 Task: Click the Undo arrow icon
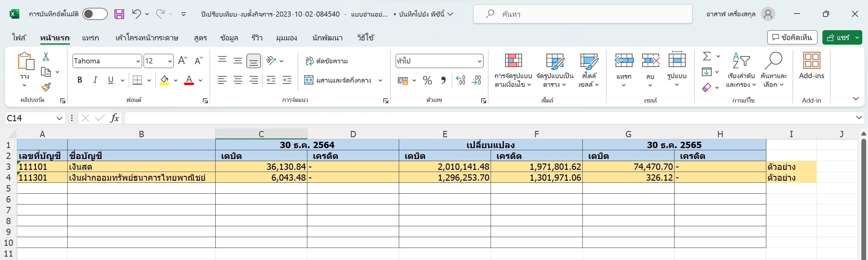click(x=136, y=14)
